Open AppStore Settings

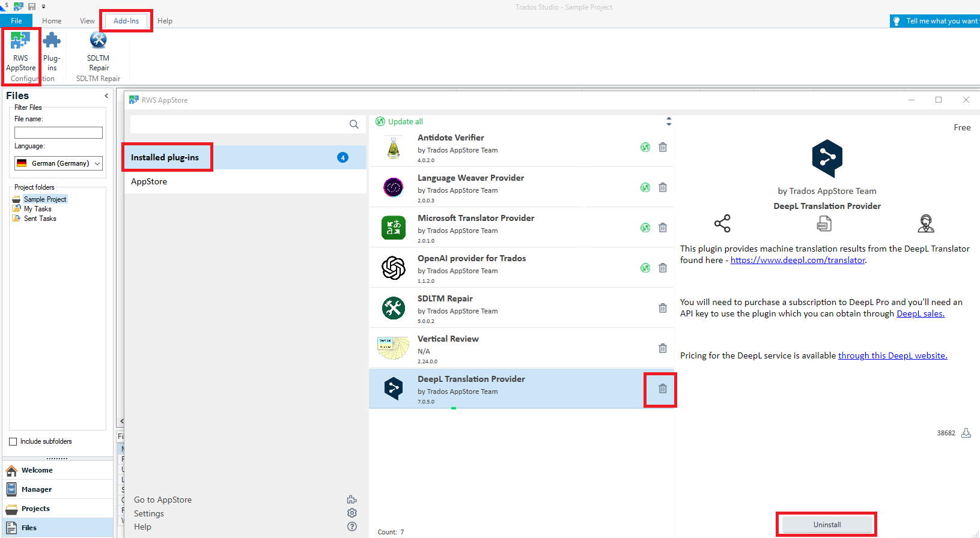tap(149, 513)
